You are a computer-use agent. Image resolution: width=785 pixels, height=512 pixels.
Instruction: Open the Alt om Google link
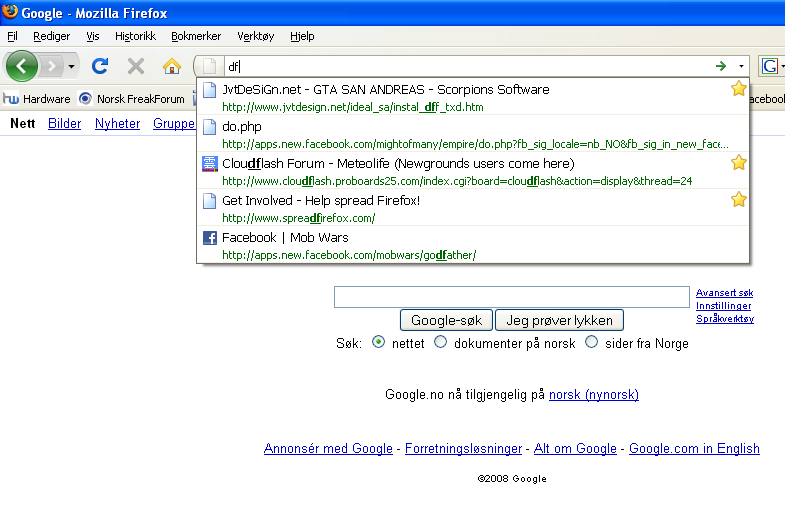[575, 448]
